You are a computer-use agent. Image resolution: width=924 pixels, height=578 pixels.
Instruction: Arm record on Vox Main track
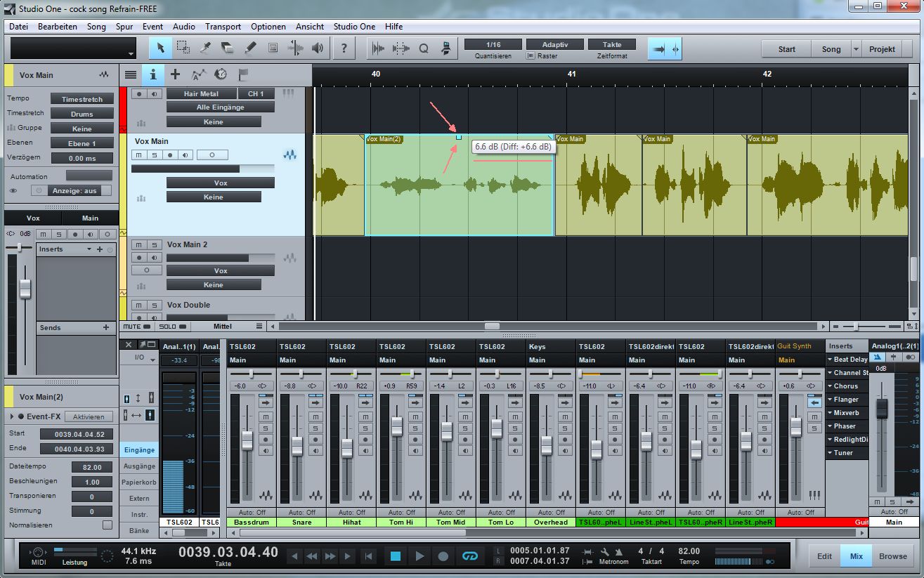[170, 155]
